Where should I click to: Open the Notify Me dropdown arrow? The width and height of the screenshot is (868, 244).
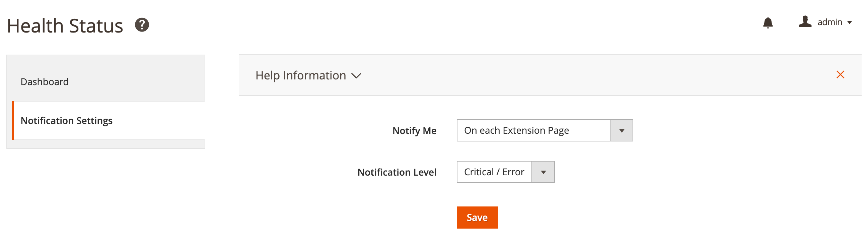(x=621, y=130)
